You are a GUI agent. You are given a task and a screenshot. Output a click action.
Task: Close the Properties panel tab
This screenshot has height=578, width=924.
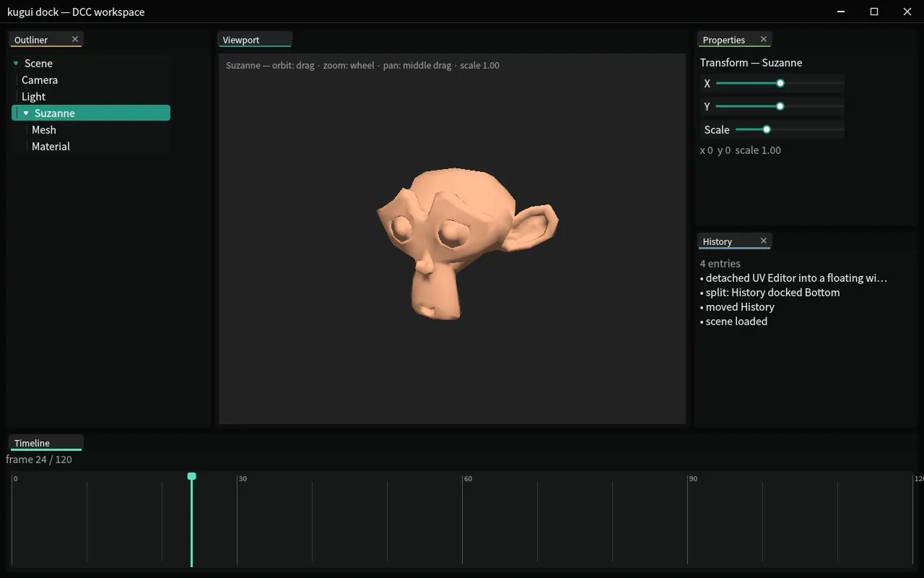click(763, 39)
